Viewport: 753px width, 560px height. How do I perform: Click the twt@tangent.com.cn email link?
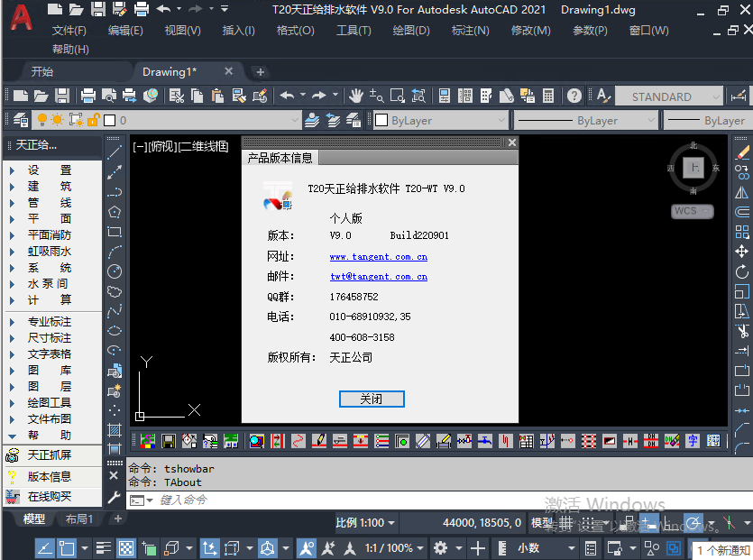379,277
